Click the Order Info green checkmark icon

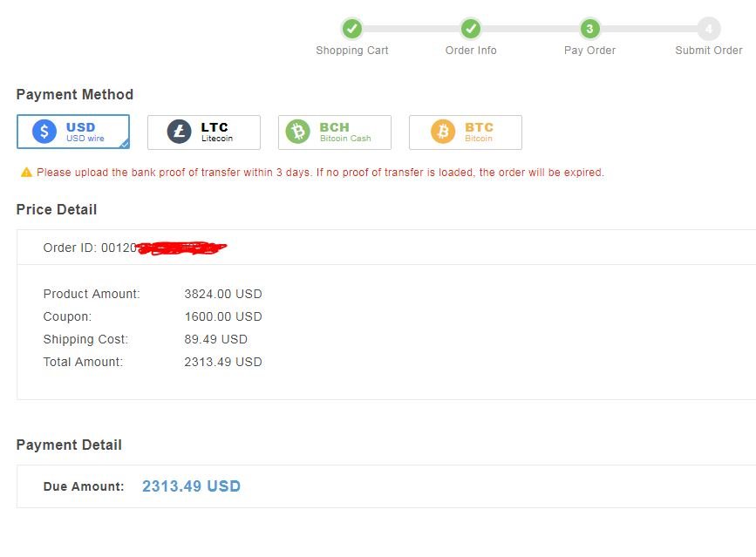[471, 29]
